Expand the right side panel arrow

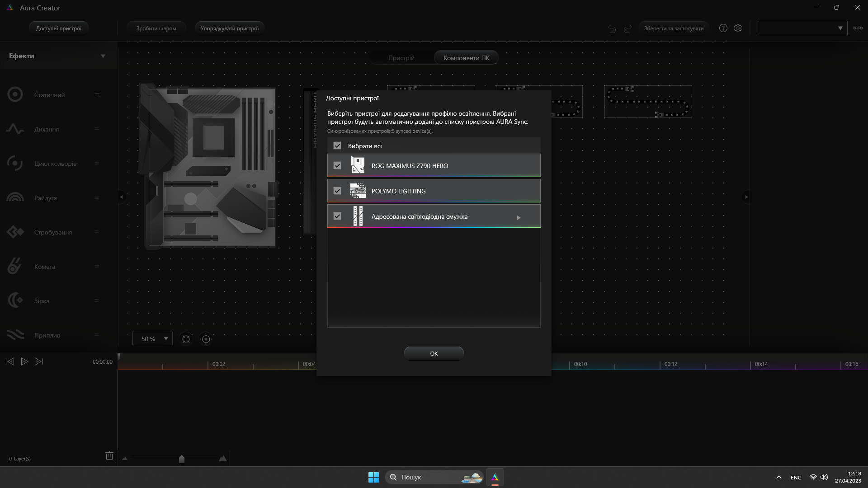tap(746, 197)
